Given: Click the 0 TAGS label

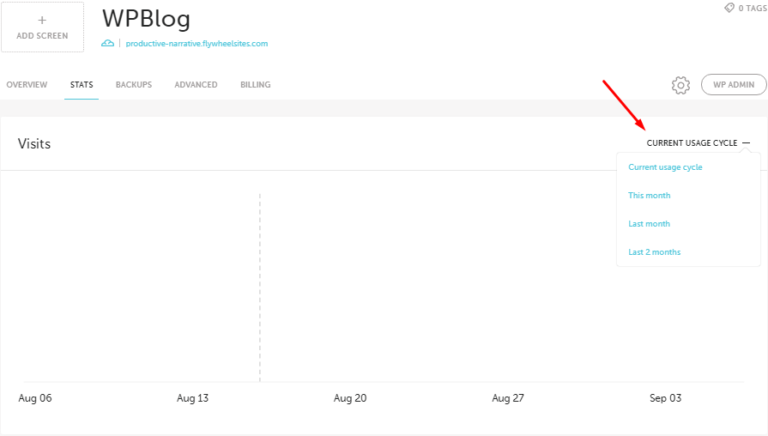Looking at the screenshot, I should click(x=753, y=8).
